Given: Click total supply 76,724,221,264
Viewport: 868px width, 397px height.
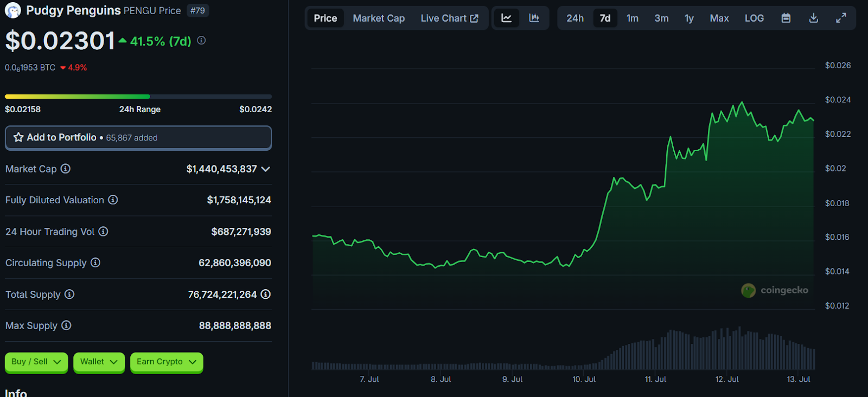Looking at the screenshot, I should point(222,294).
